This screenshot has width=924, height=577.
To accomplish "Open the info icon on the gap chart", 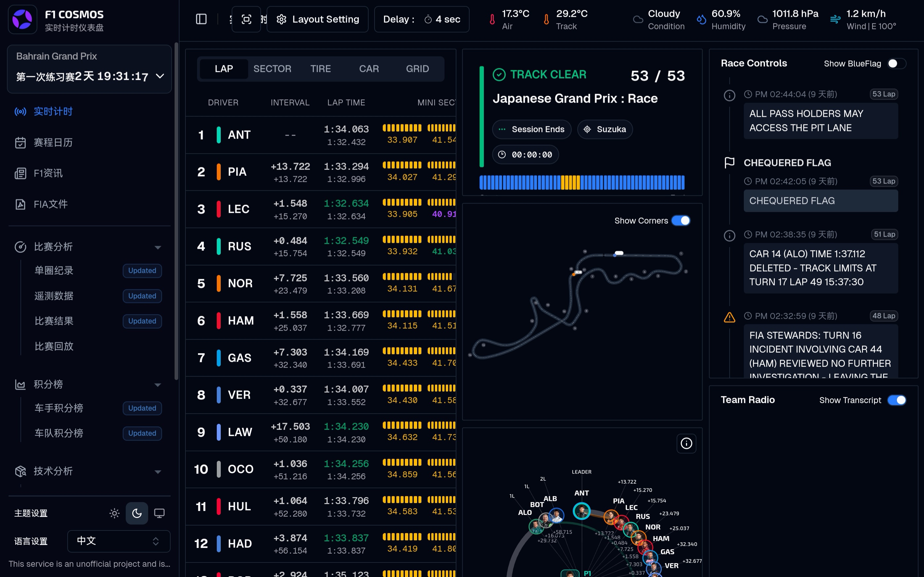I will point(686,443).
